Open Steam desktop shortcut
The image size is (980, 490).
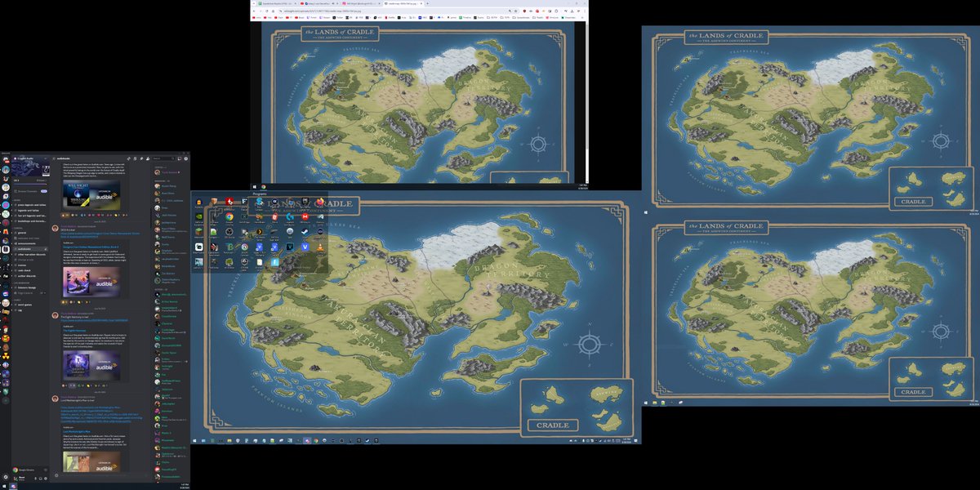pos(305,232)
